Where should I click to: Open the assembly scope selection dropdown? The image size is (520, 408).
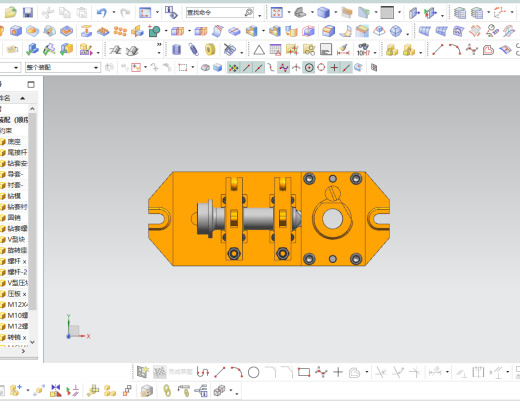(x=62, y=68)
